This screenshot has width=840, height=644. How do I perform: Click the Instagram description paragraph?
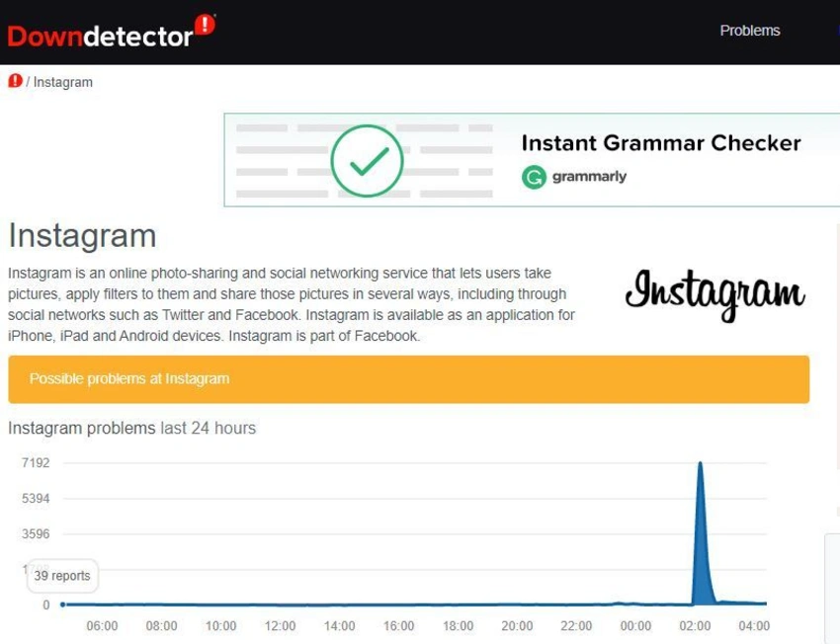292,304
